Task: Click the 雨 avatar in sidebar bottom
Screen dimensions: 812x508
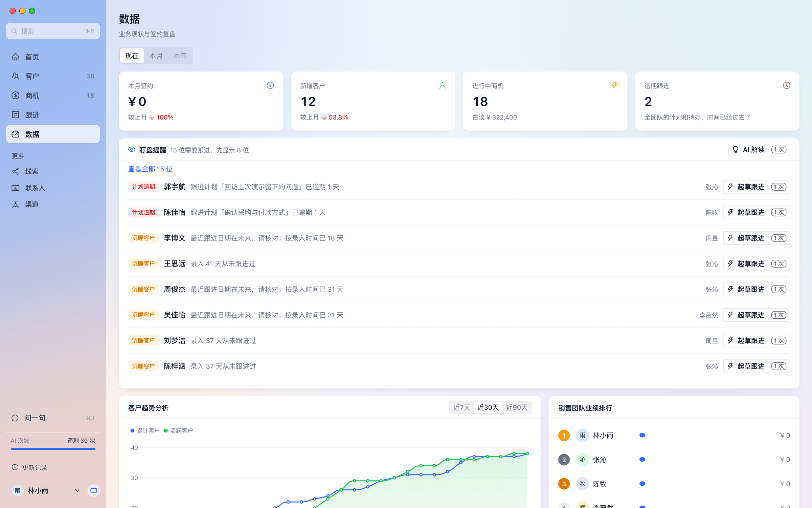Action: coord(17,491)
